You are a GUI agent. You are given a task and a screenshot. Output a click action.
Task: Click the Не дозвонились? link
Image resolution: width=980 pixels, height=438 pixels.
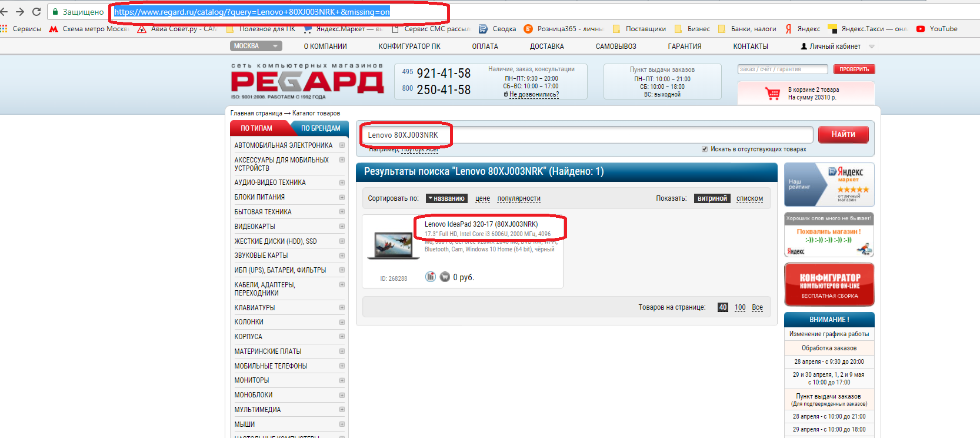point(534,94)
